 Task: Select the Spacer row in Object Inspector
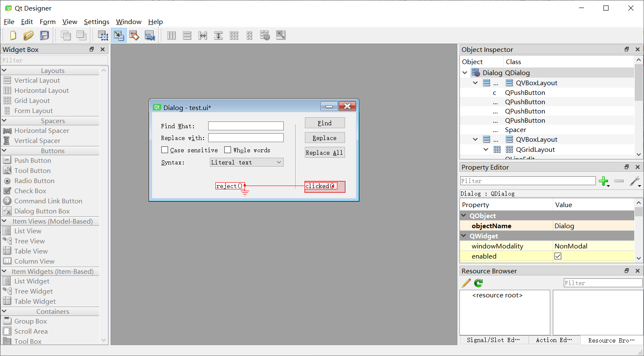pyautogui.click(x=547, y=130)
